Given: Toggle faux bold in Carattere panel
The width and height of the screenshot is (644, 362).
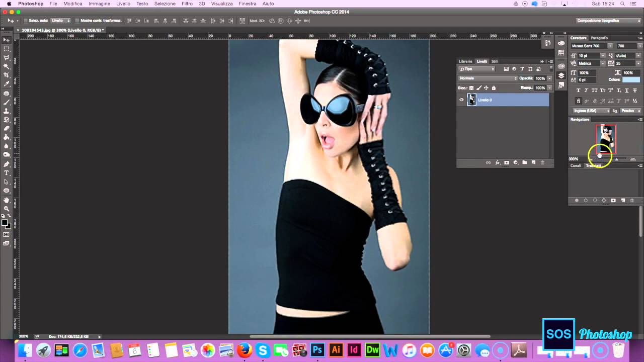Looking at the screenshot, I should click(578, 90).
